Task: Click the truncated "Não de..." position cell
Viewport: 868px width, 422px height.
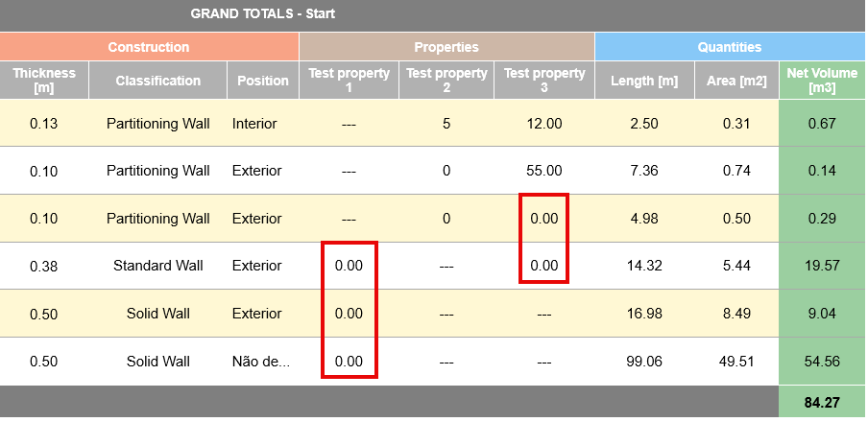Action: (x=261, y=362)
